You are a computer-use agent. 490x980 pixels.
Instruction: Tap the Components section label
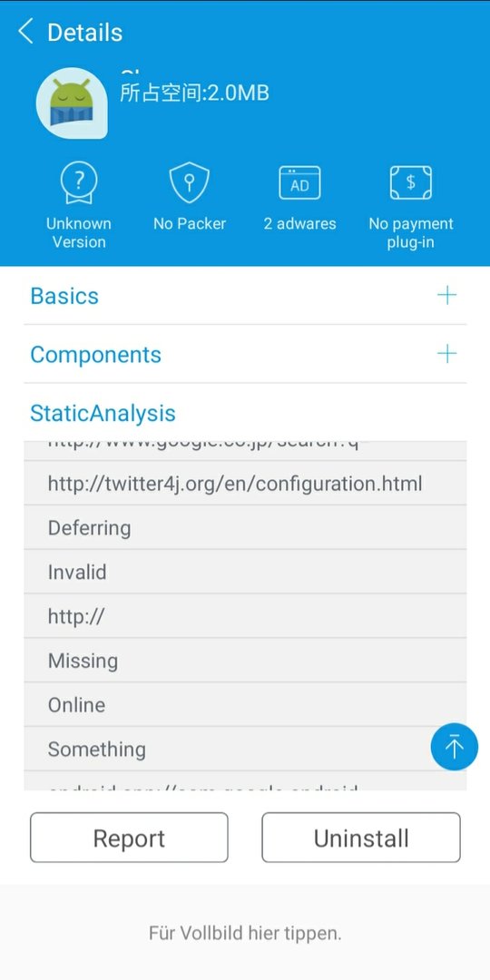tap(95, 355)
